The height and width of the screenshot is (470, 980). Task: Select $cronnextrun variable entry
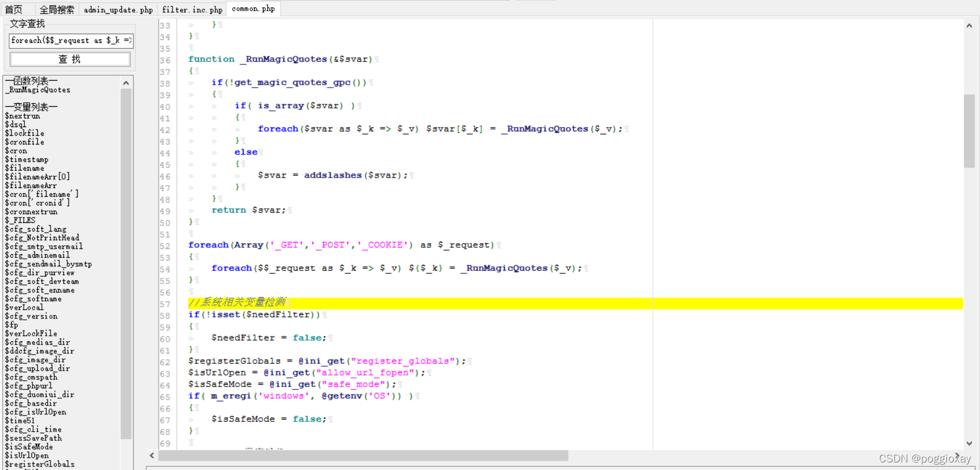coord(31,212)
